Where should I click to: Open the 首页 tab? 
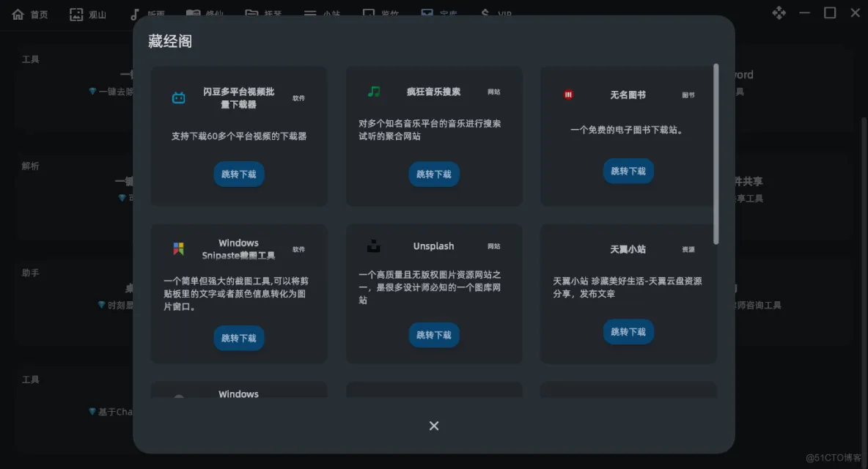pyautogui.click(x=30, y=15)
